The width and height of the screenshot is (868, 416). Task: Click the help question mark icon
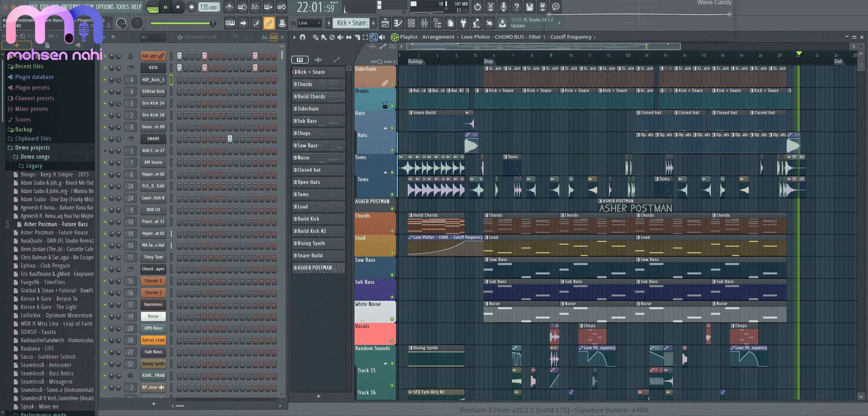[517, 7]
